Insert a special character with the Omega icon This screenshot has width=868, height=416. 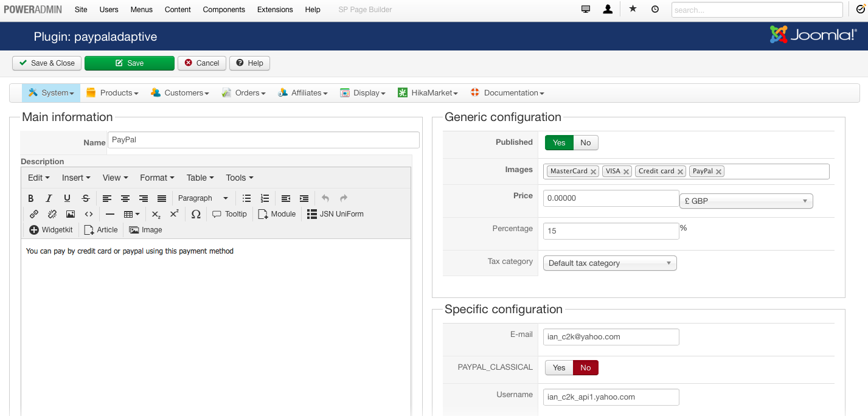196,214
